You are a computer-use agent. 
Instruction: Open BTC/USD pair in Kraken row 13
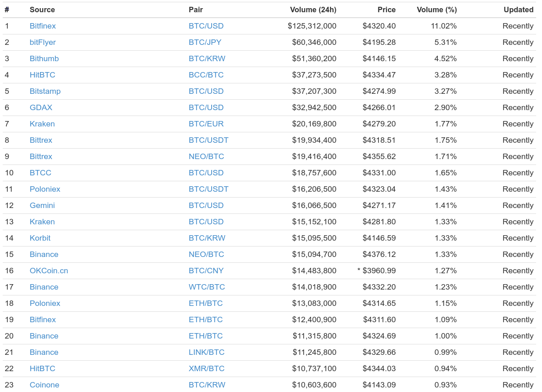click(x=206, y=222)
